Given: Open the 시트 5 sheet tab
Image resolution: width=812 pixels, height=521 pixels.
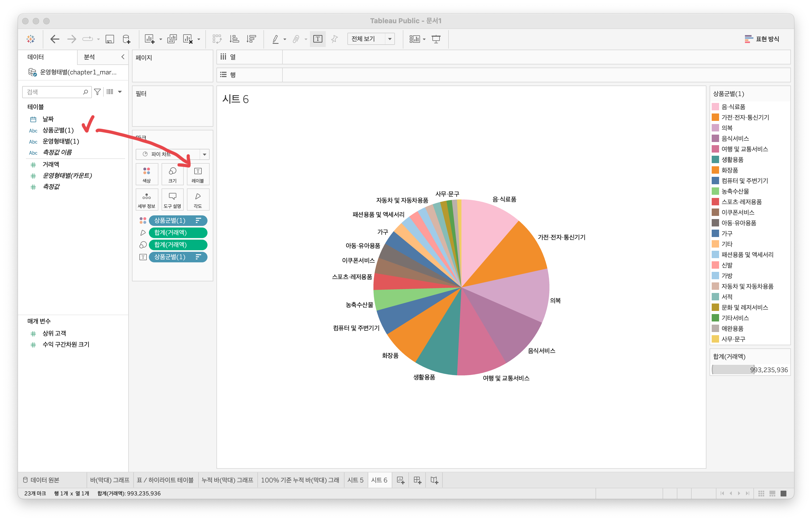Looking at the screenshot, I should coord(355,480).
